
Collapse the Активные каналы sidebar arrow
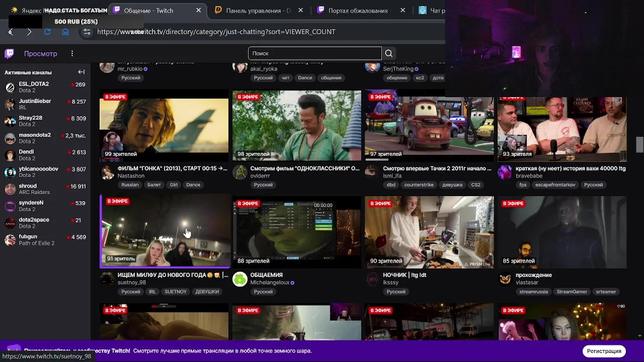point(81,72)
